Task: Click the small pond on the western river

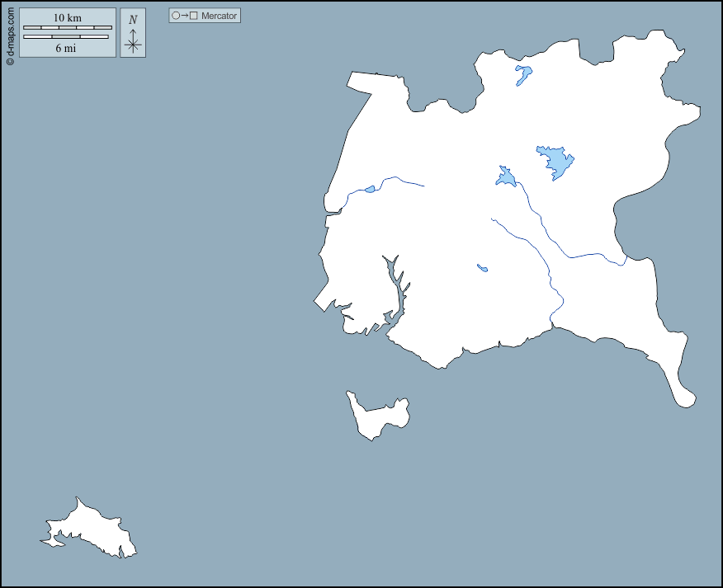Action: [370, 189]
